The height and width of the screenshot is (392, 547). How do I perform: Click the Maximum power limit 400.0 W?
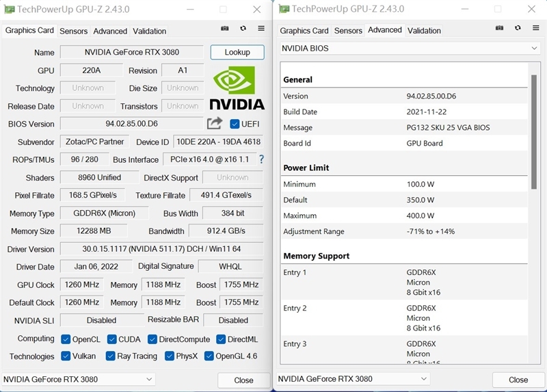pyautogui.click(x=420, y=215)
